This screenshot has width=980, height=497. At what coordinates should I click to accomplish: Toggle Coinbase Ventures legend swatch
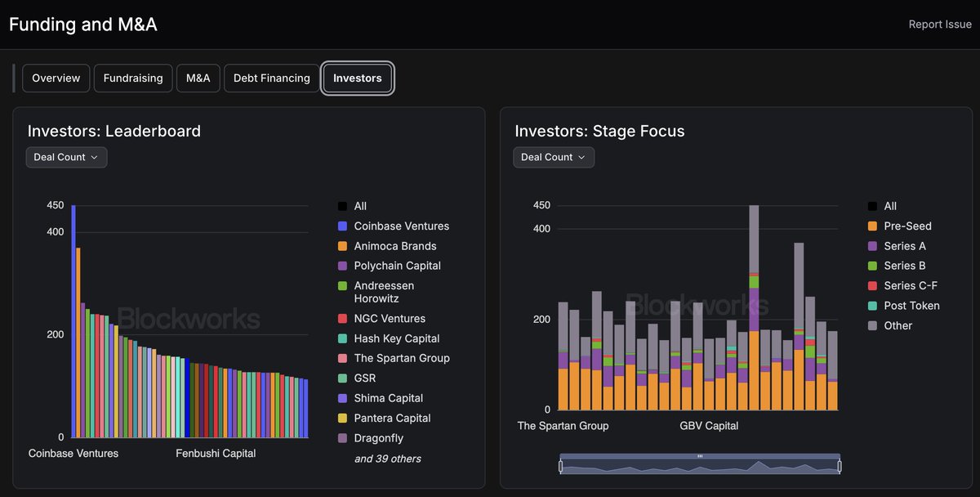343,226
